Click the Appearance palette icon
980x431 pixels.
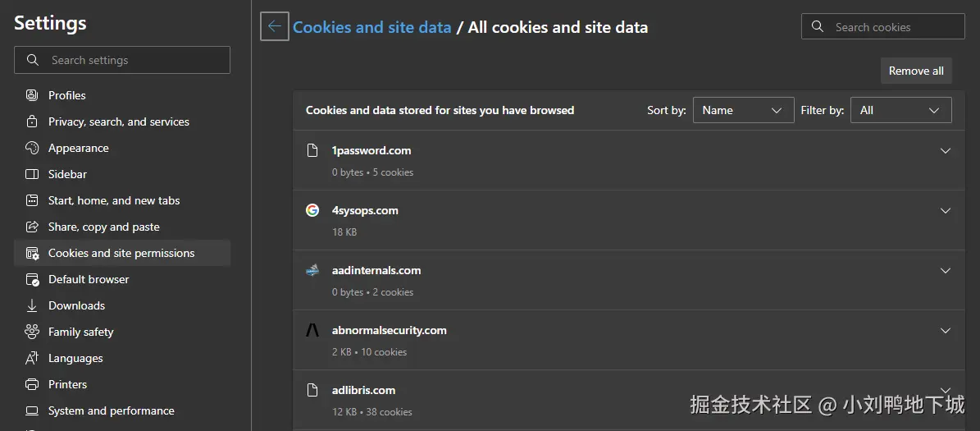(32, 148)
